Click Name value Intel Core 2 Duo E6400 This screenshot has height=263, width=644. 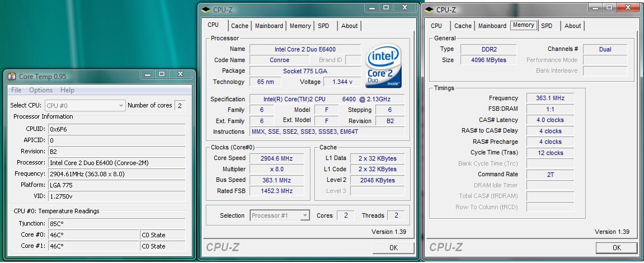(305, 49)
